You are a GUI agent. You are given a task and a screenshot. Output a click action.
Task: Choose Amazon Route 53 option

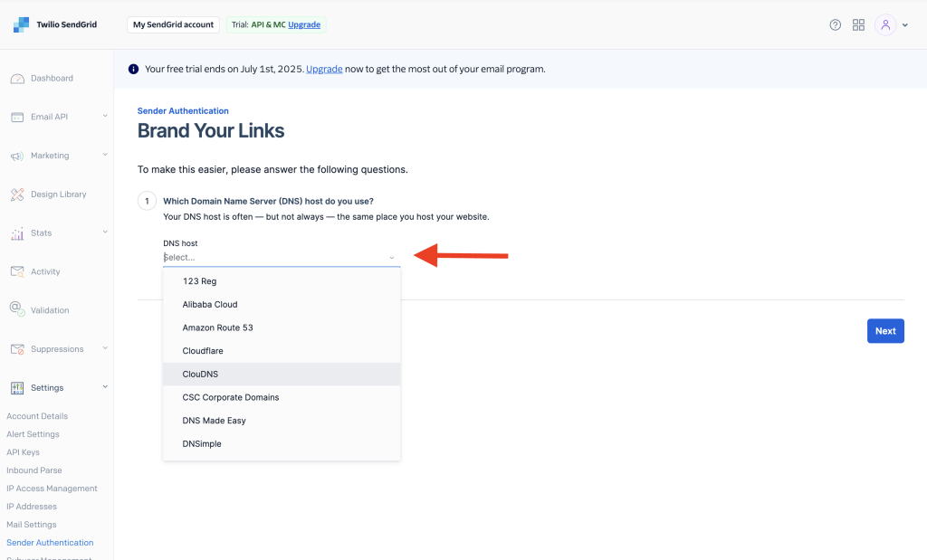(x=217, y=327)
